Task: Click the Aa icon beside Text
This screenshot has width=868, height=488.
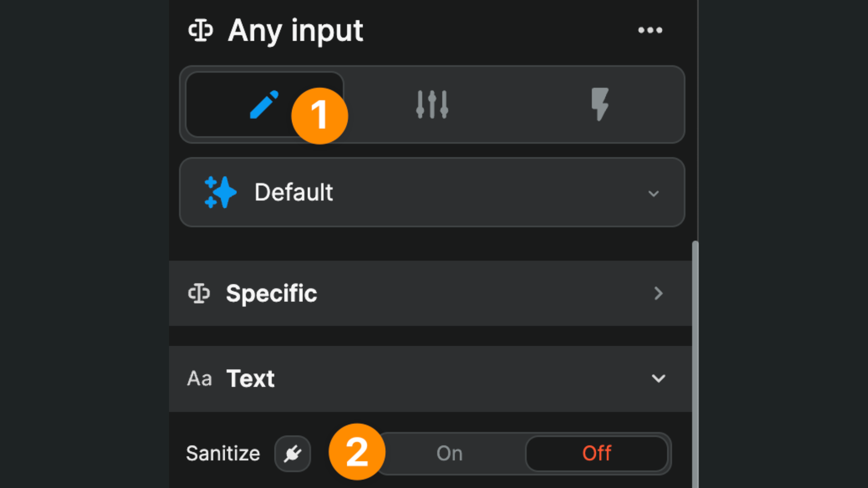Action: point(199,379)
